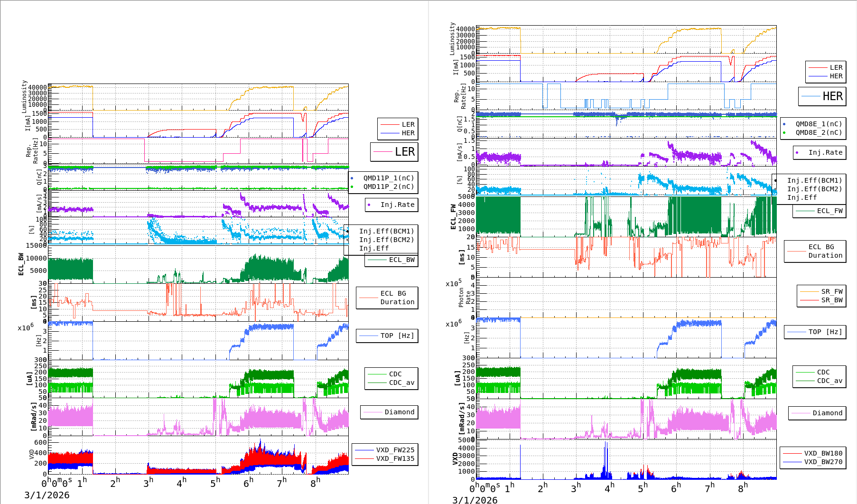Click the Inj.Rate legend in right panel

coord(825,152)
